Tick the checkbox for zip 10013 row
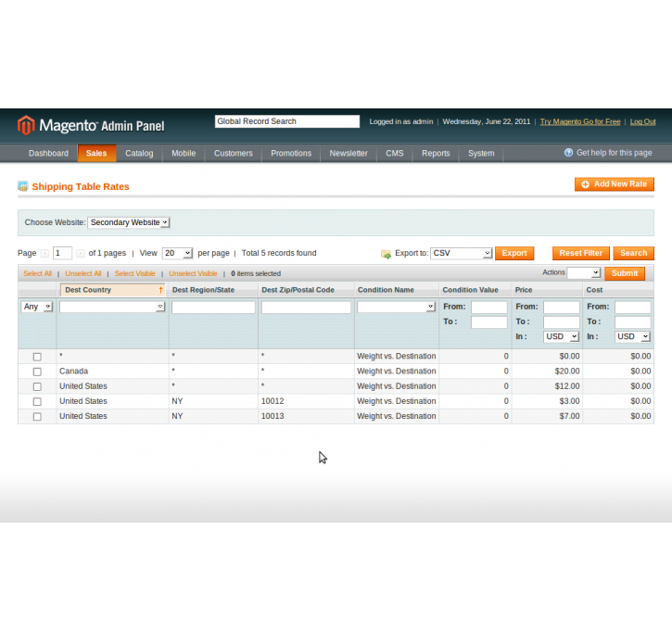 (x=37, y=417)
